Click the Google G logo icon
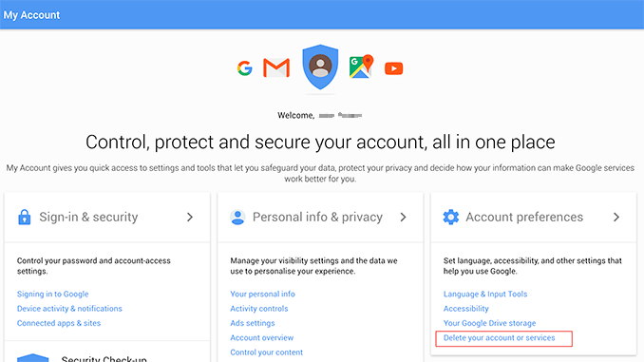Screen dimensions: 644x362 click(x=245, y=68)
